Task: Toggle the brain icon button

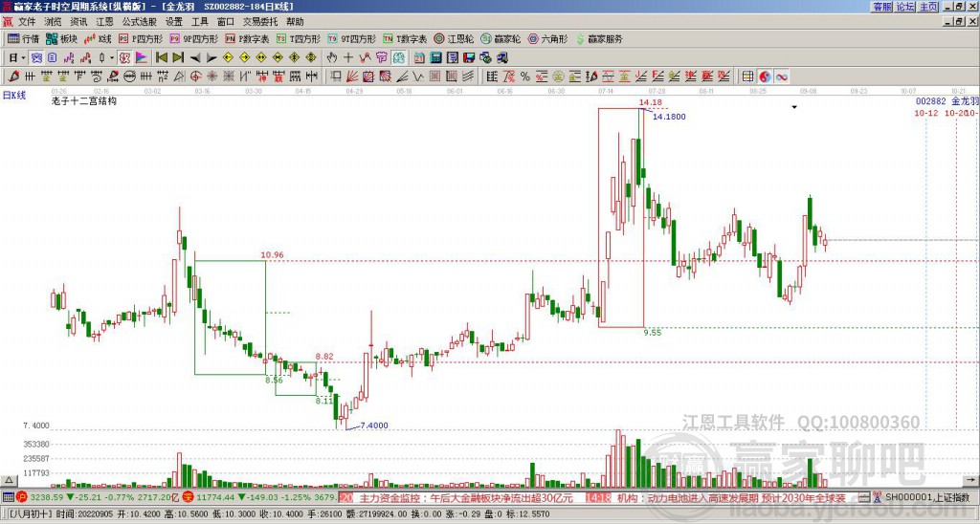Action: click(399, 57)
